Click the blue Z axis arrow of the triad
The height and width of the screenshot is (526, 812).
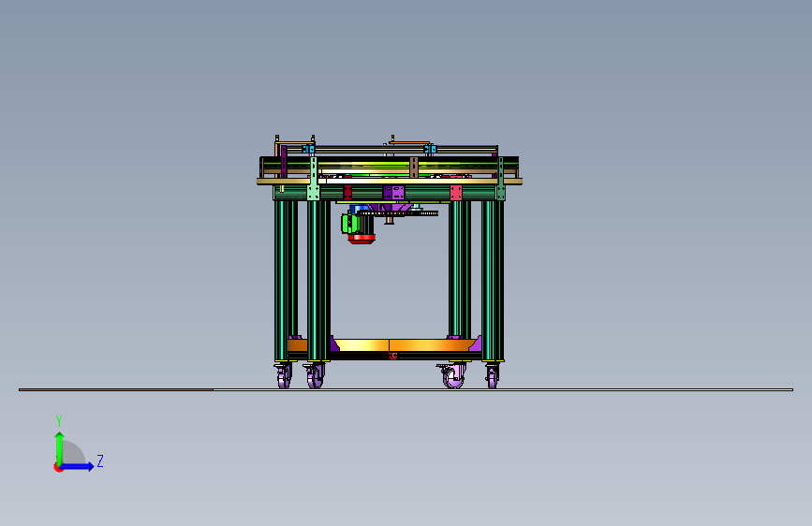point(78,466)
